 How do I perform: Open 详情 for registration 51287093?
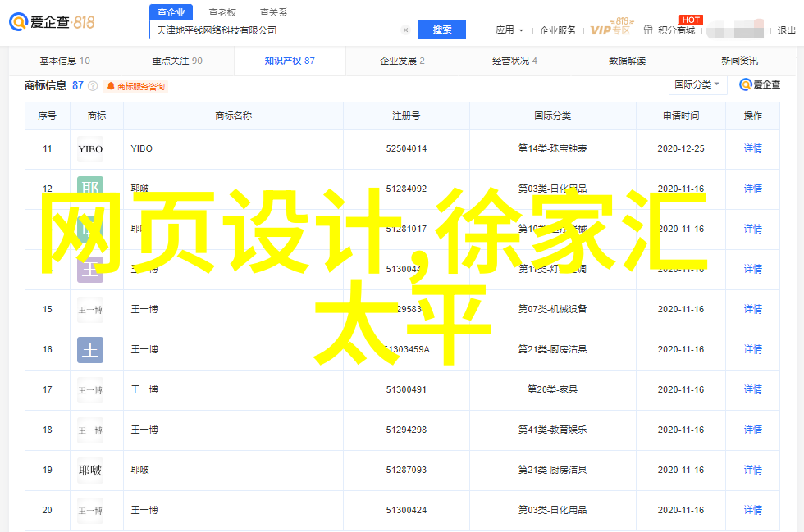(x=753, y=470)
